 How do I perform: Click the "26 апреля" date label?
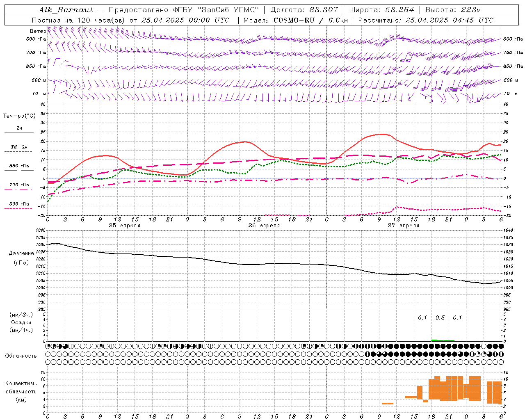click(x=264, y=226)
